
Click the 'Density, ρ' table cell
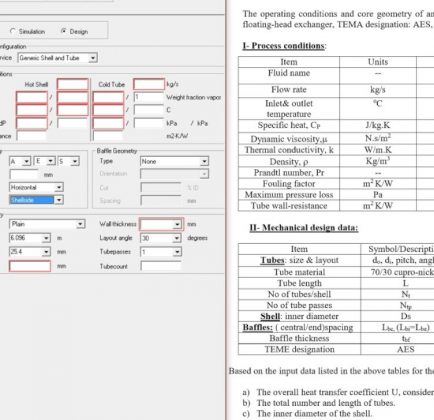[x=289, y=162]
